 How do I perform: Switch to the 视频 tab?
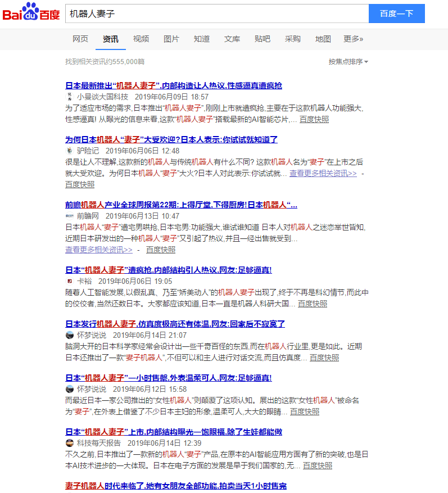[141, 39]
